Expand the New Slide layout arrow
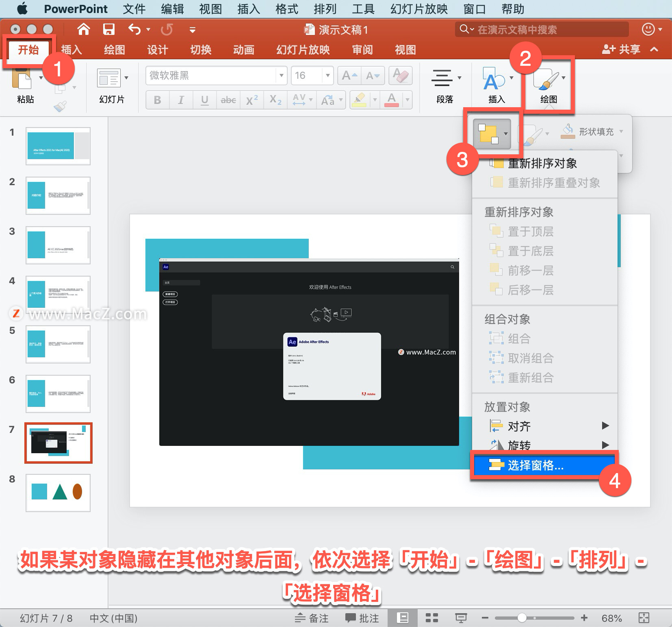The width and height of the screenshot is (672, 627). [126, 78]
